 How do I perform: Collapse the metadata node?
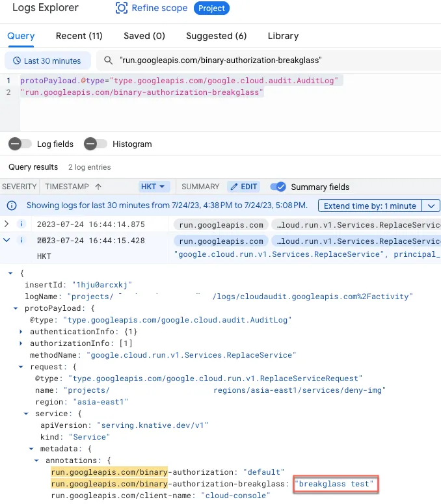point(31,449)
